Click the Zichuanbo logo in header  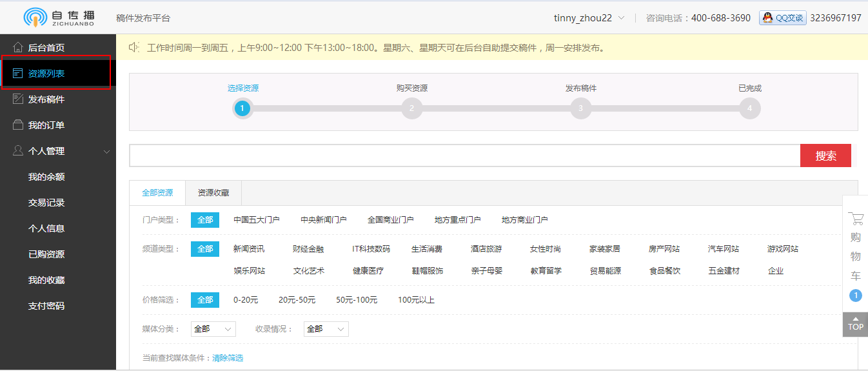coord(59,17)
